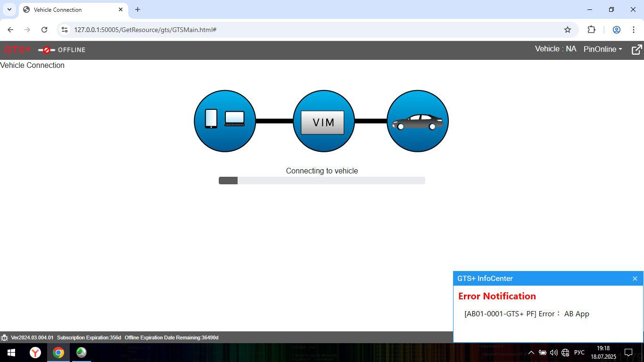Expand the PinOnline dropdown
This screenshot has height=362, width=644.
point(603,49)
